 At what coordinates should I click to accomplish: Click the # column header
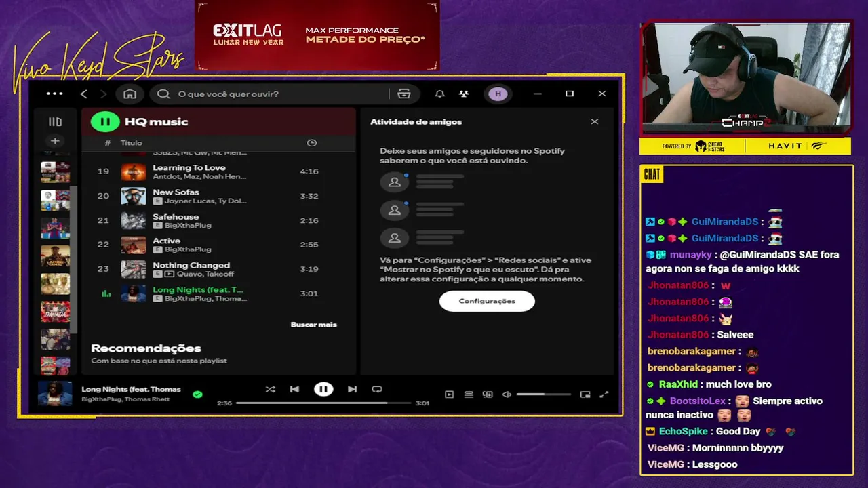click(107, 143)
